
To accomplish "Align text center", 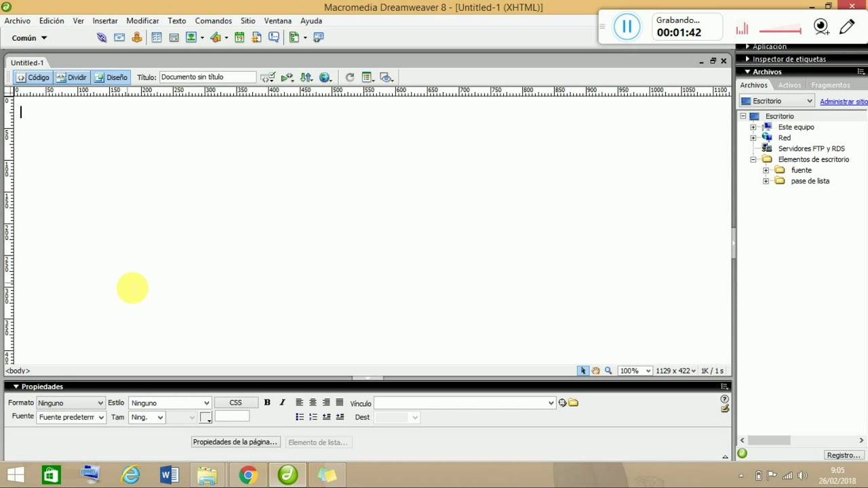I will point(313,403).
